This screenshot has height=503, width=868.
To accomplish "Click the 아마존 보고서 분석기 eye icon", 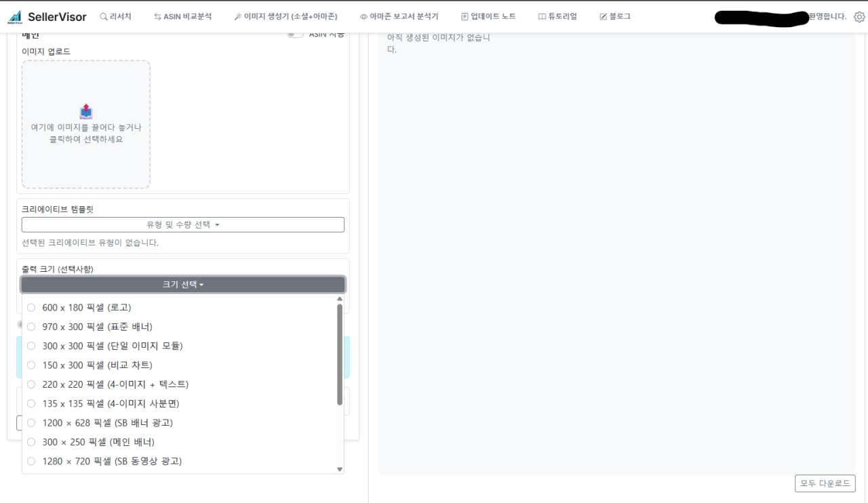I will [x=363, y=16].
